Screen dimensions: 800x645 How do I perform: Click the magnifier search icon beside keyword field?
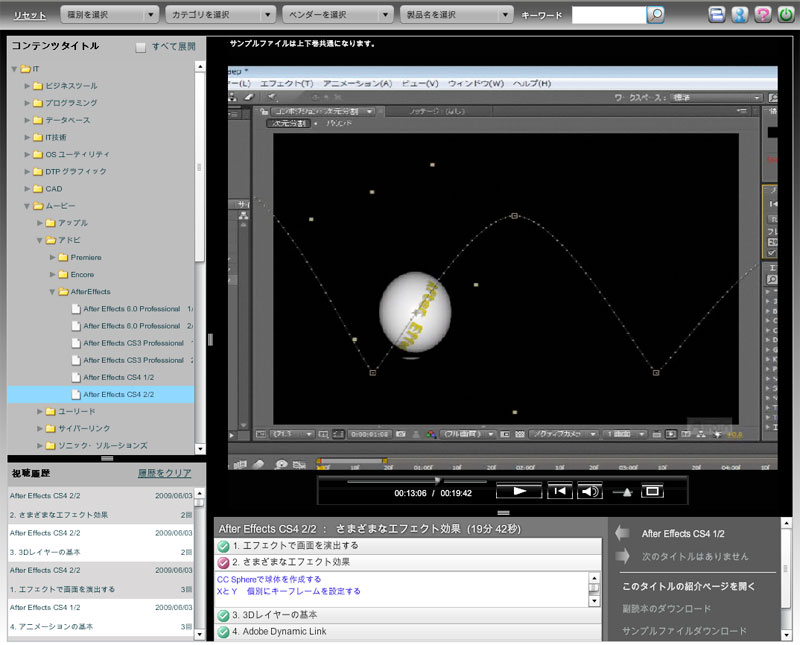click(x=656, y=15)
